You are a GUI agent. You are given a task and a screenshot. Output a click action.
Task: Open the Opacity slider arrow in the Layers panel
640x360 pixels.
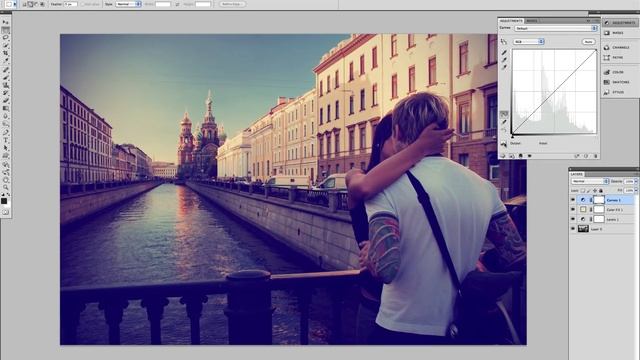[x=636, y=181]
